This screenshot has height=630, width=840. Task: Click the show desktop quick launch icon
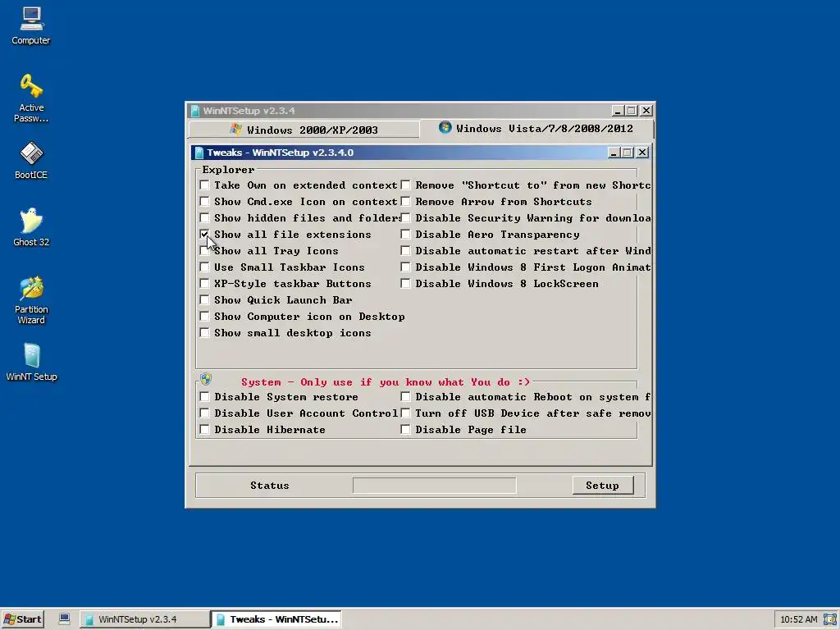(64, 619)
